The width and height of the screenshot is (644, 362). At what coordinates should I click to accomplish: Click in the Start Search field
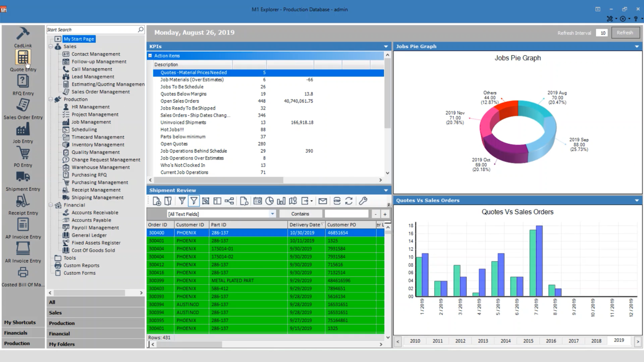92,30
